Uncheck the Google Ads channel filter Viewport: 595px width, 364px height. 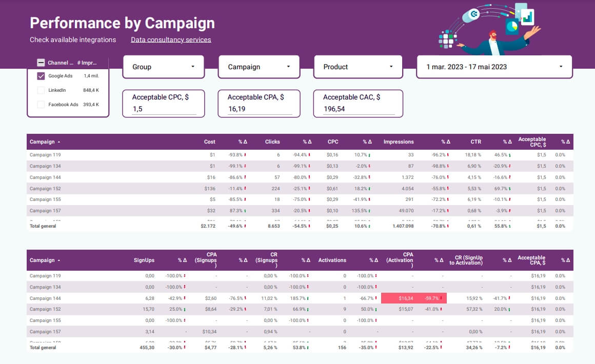(41, 75)
